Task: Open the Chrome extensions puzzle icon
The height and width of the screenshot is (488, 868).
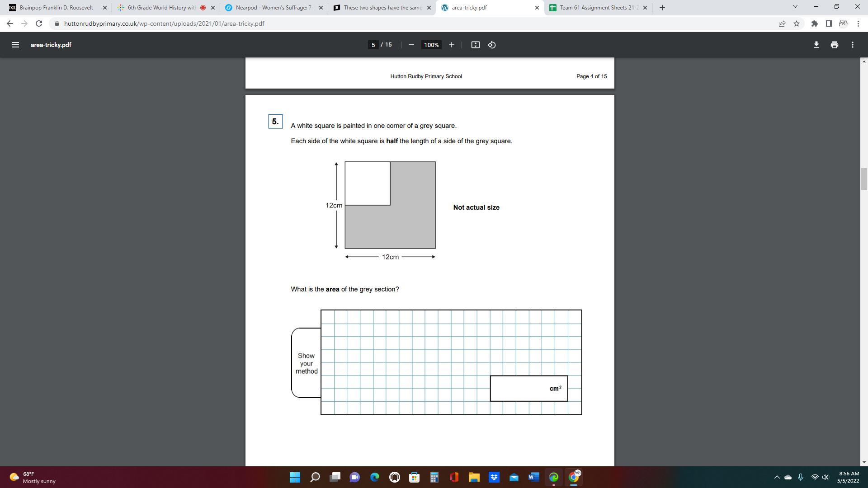Action: tap(814, 23)
